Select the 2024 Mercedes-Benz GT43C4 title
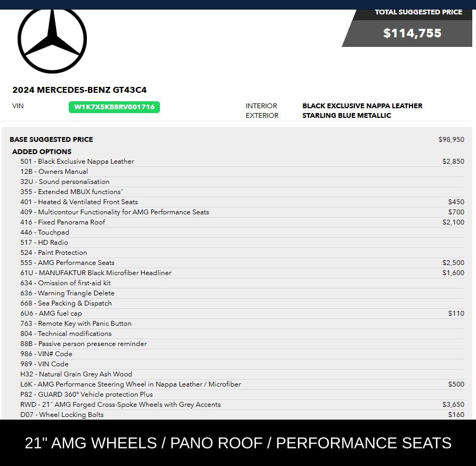 79,90
